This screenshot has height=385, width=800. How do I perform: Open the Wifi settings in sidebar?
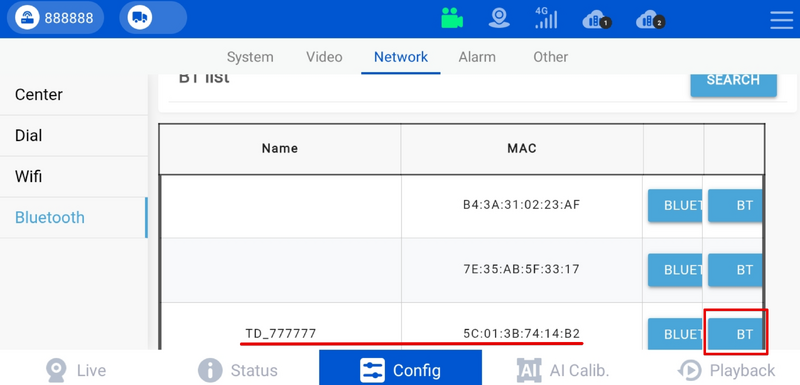[73, 177]
